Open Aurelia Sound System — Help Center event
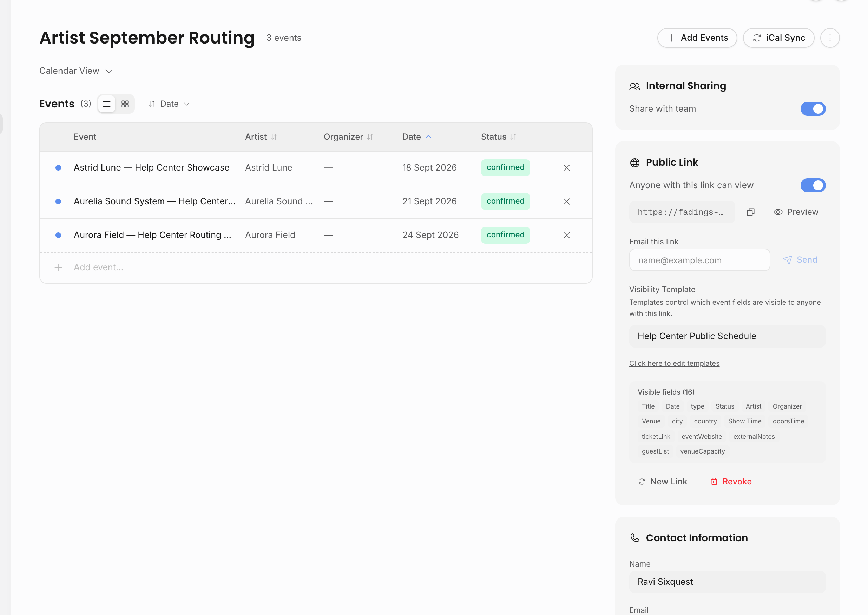This screenshot has height=615, width=868. click(154, 201)
